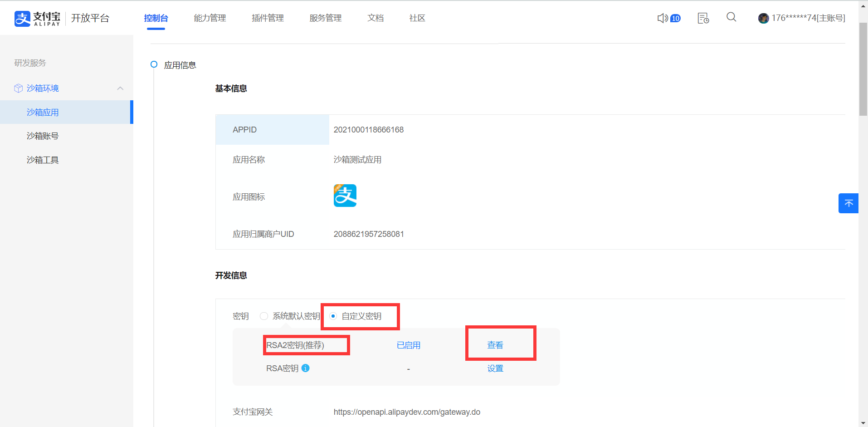
Task: Click the back-to-top arrow button
Action: pos(848,203)
